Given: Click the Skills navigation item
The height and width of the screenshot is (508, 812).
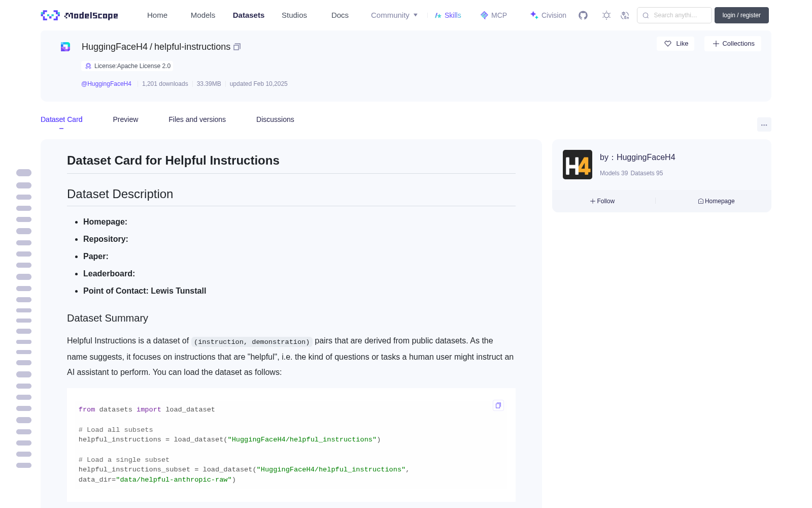Looking at the screenshot, I should point(448,15).
